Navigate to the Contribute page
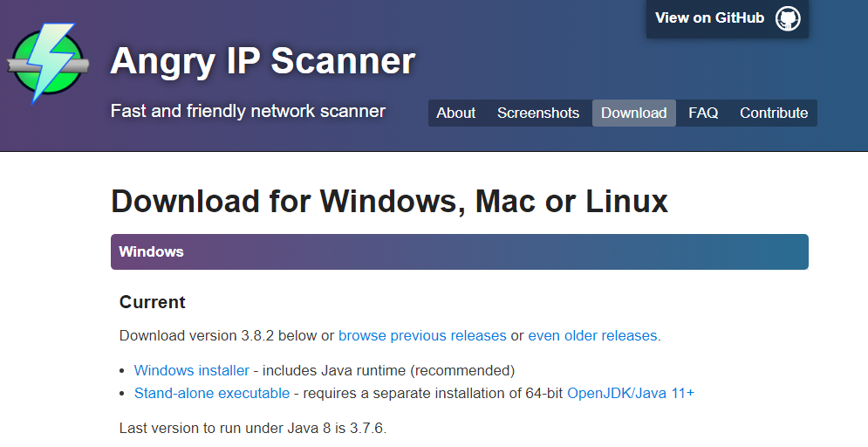The image size is (868, 447). (773, 113)
